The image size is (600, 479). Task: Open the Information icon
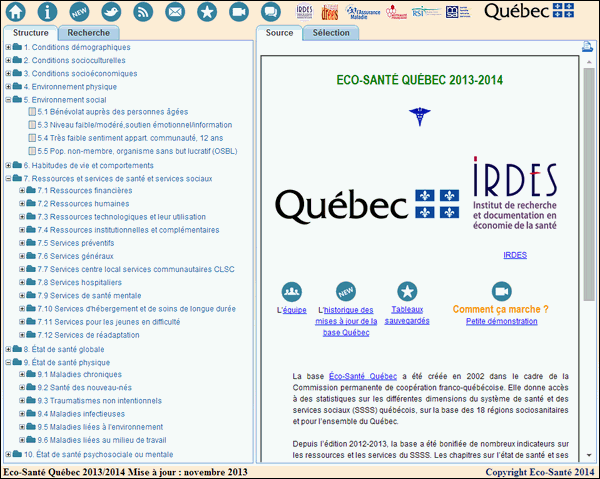coord(47,11)
